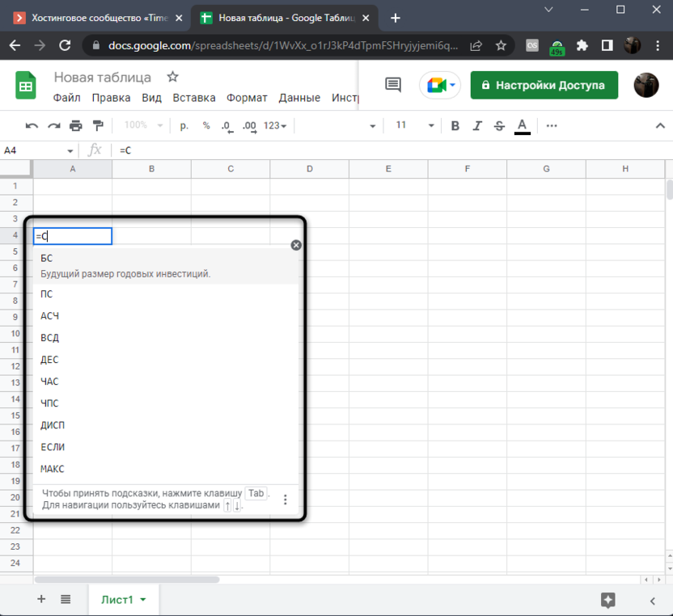
Task: Open the comment history icon
Action: pyautogui.click(x=393, y=85)
